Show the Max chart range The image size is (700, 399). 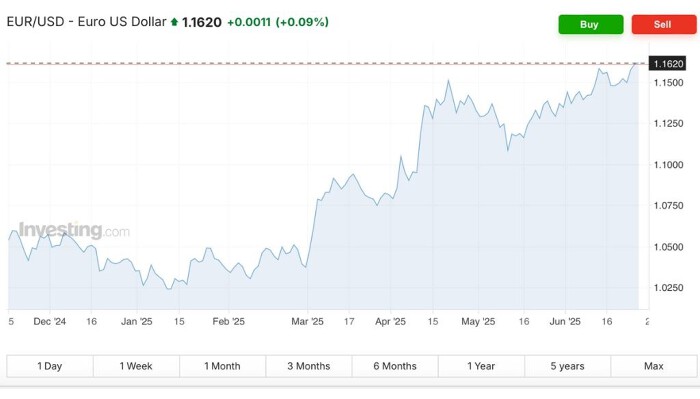point(654,366)
